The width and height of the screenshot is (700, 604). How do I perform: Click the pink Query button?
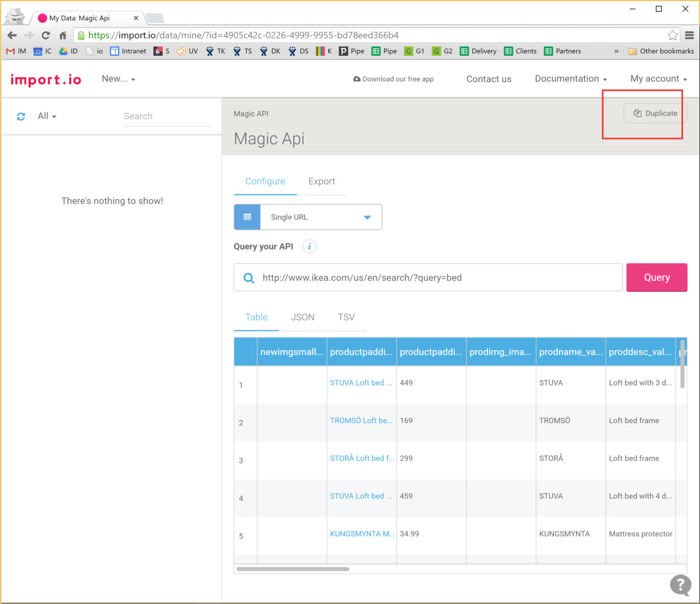[657, 278]
